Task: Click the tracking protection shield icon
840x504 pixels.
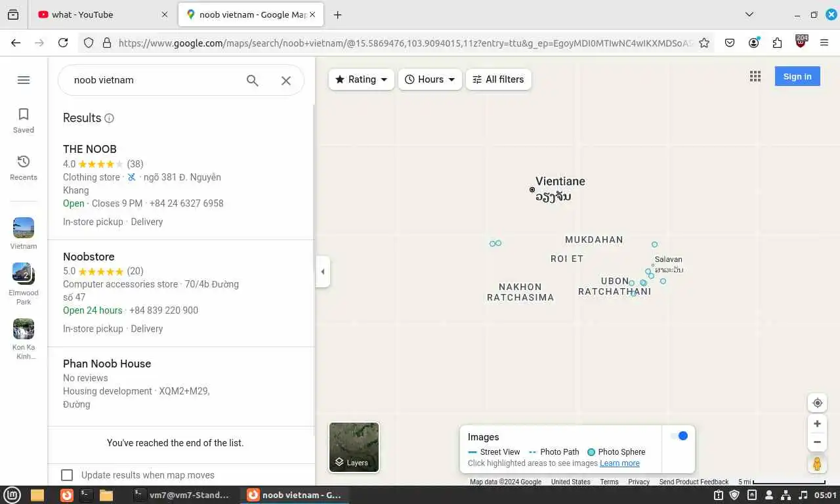Action: pos(89,43)
